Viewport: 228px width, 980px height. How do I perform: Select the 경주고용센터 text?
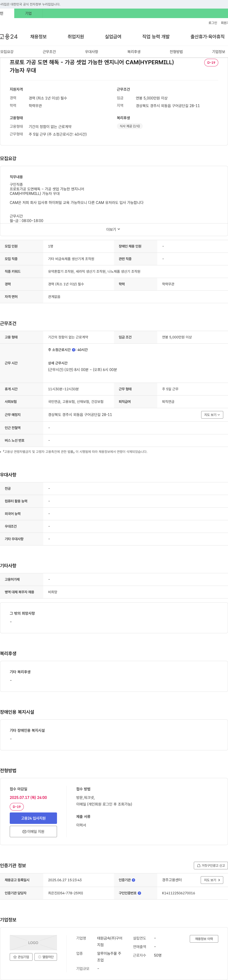coord(172,880)
